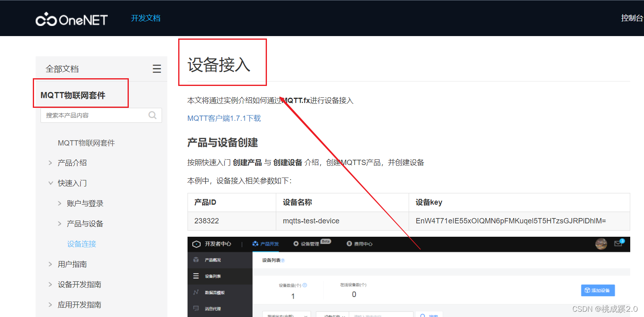Collapse the 快速入门 chevron
This screenshot has width=644, height=317.
pos(51,183)
